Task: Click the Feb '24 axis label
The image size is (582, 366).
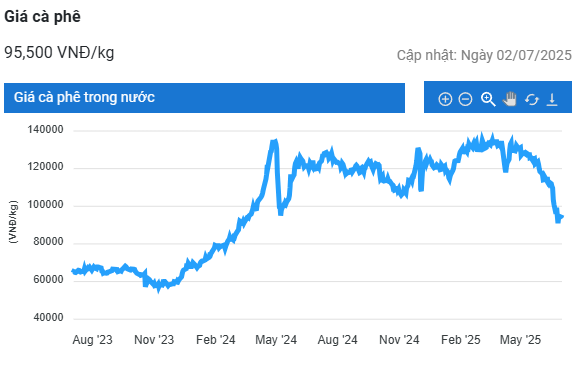Action: click(216, 340)
